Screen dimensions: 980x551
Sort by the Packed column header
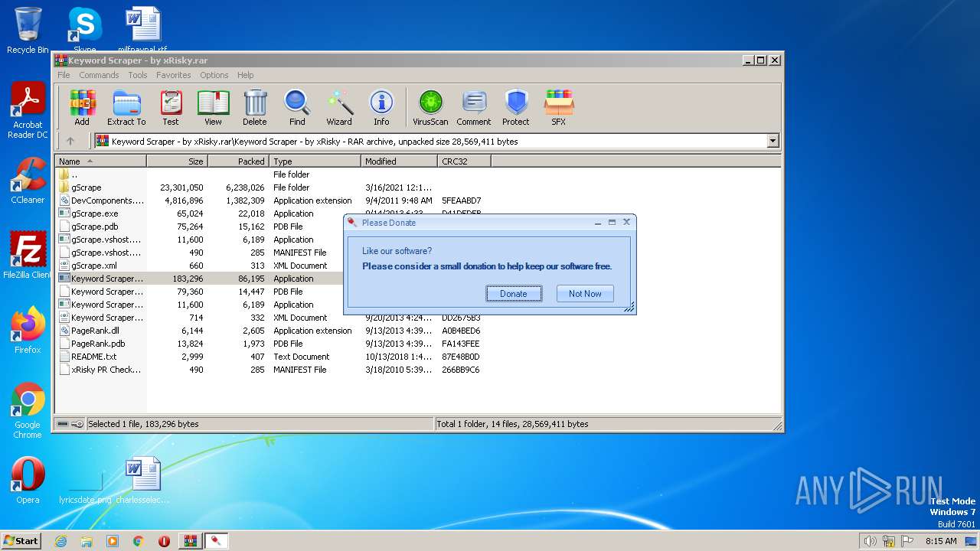(238, 161)
